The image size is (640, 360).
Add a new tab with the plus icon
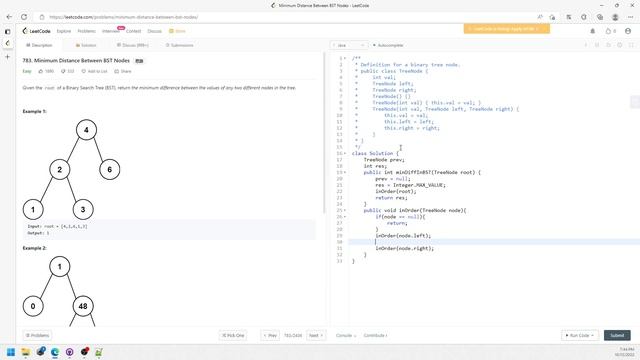click(7, 57)
